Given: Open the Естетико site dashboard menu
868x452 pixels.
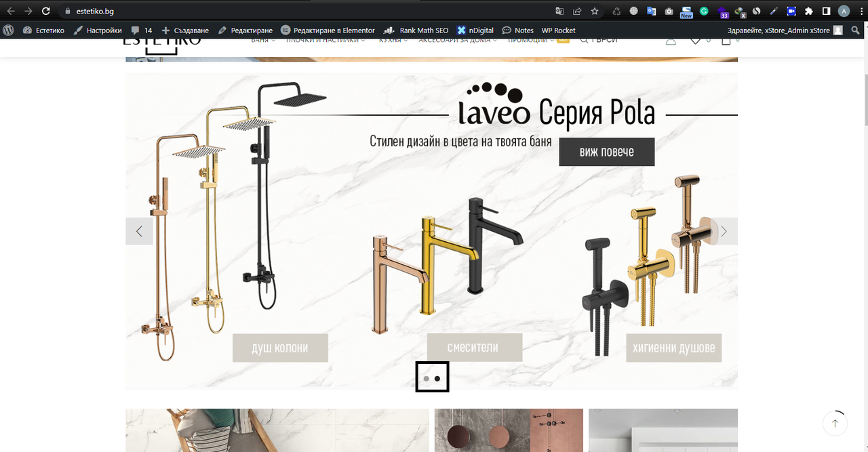Looking at the screenshot, I should [43, 30].
